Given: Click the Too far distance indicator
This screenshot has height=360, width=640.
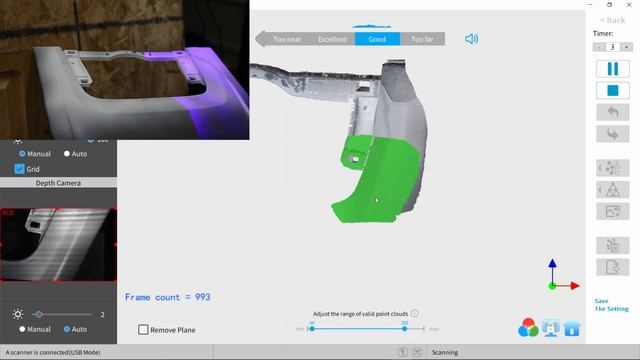Looking at the screenshot, I should 422,39.
